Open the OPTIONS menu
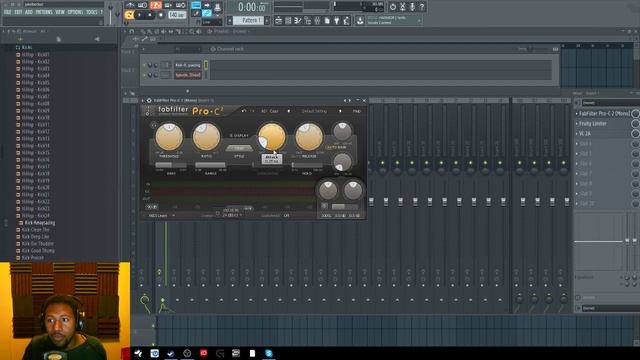The height and width of the screenshot is (360, 640). pyautogui.click(x=76, y=12)
